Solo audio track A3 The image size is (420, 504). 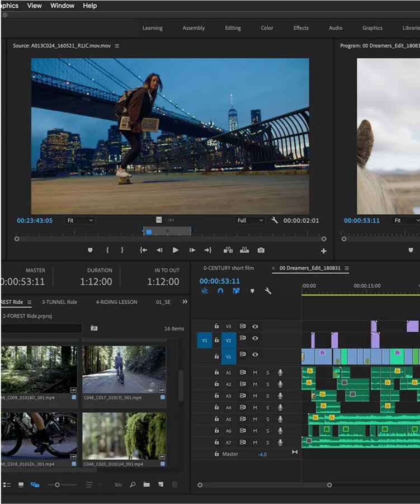(267, 396)
